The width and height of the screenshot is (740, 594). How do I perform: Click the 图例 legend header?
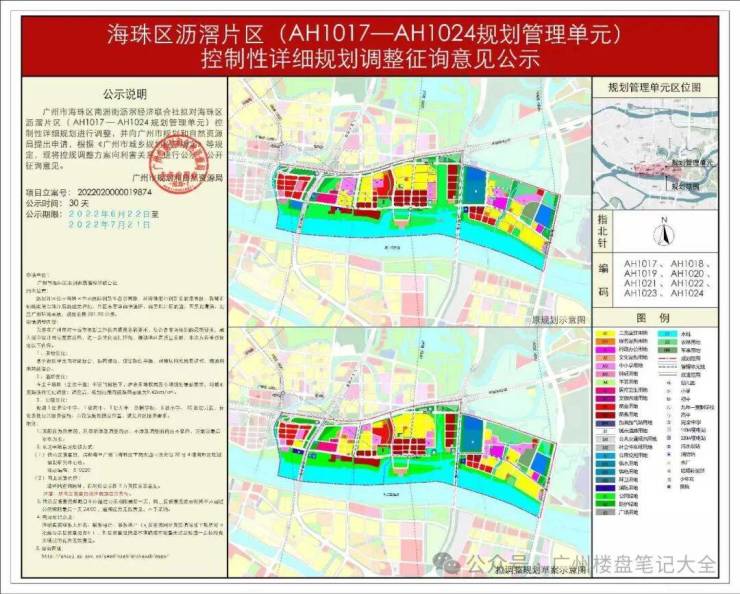pyautogui.click(x=654, y=318)
